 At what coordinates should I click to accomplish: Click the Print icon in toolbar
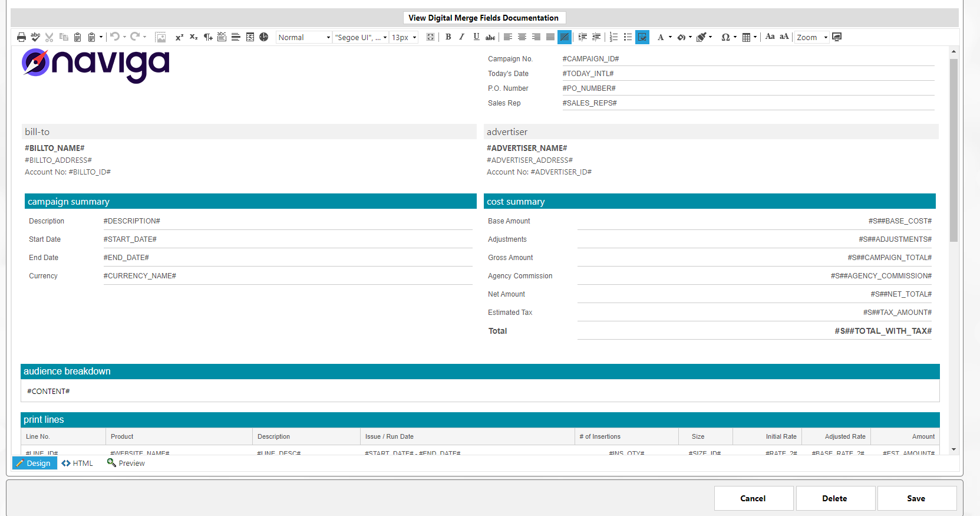(x=21, y=37)
